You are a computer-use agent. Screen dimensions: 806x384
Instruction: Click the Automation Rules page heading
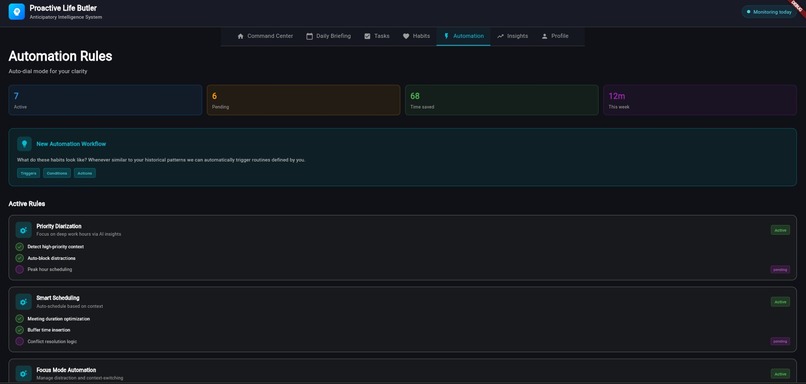60,56
